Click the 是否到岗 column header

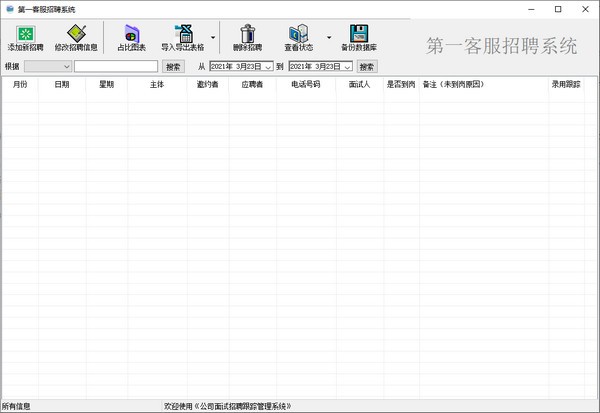[401, 85]
